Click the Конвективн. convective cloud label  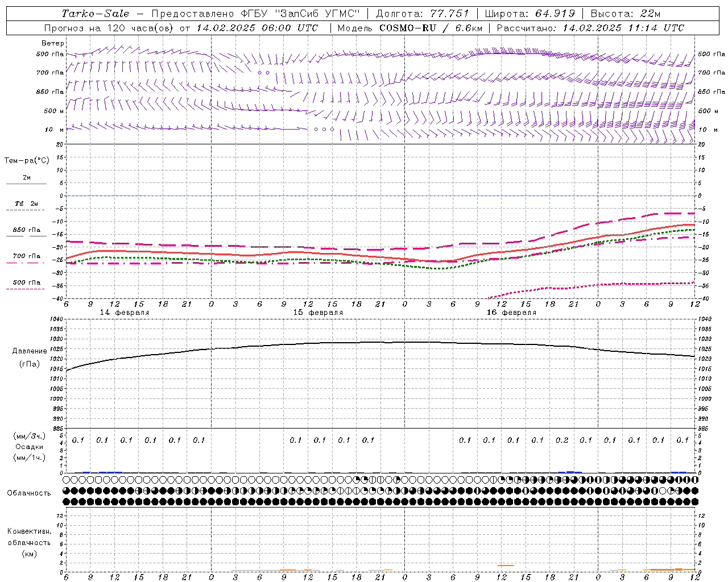pyautogui.click(x=29, y=531)
